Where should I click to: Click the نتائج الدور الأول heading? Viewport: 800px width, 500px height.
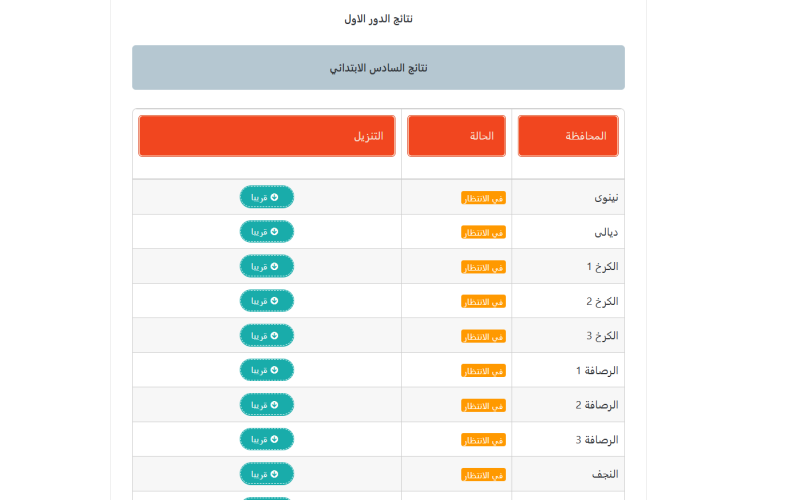[x=378, y=19]
